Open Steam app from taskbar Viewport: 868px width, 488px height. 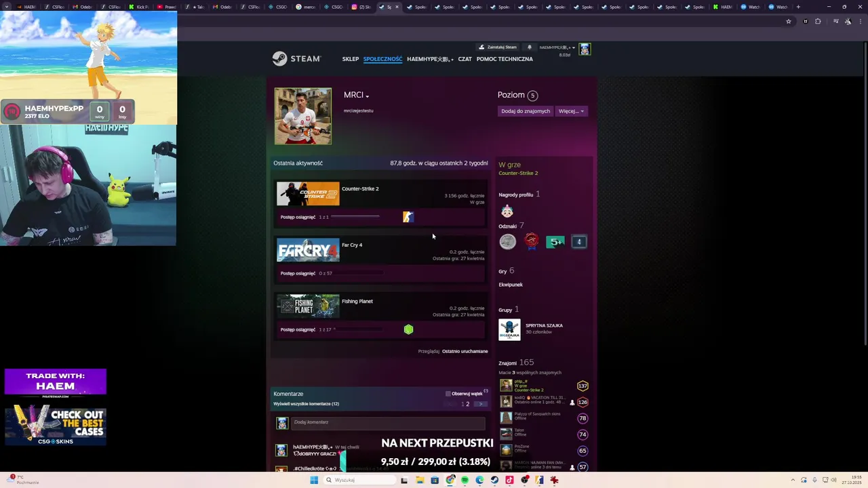point(494,480)
